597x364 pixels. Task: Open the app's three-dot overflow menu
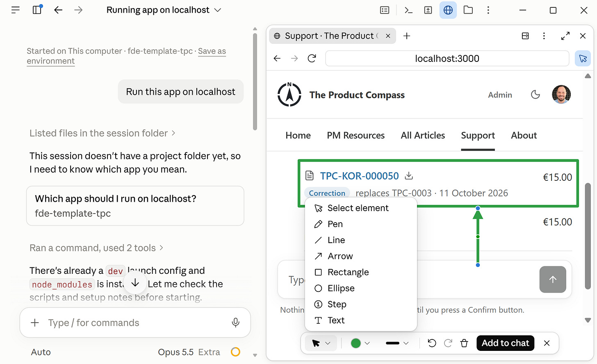488,10
